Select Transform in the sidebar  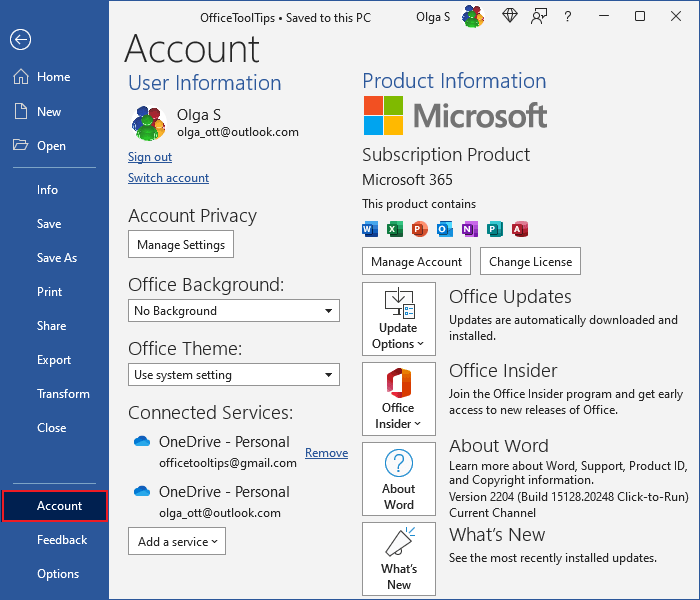(63, 394)
